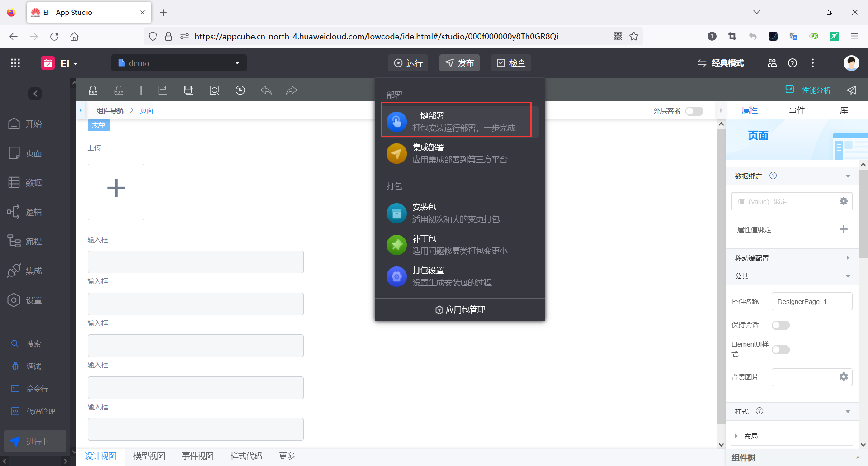Screen dimensions: 868x466
Task: Open the 逻辑 panel from the sidebar
Action: pos(27,212)
